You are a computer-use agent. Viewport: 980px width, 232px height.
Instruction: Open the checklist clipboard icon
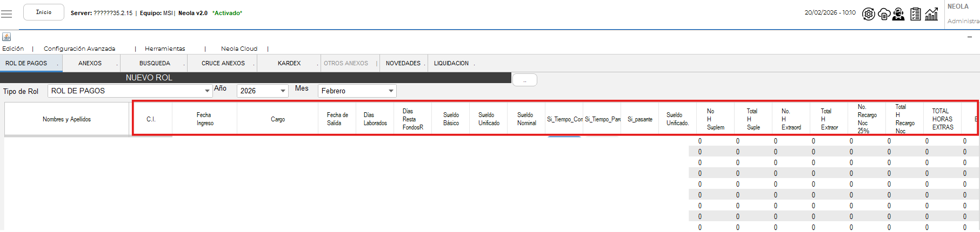point(915,14)
